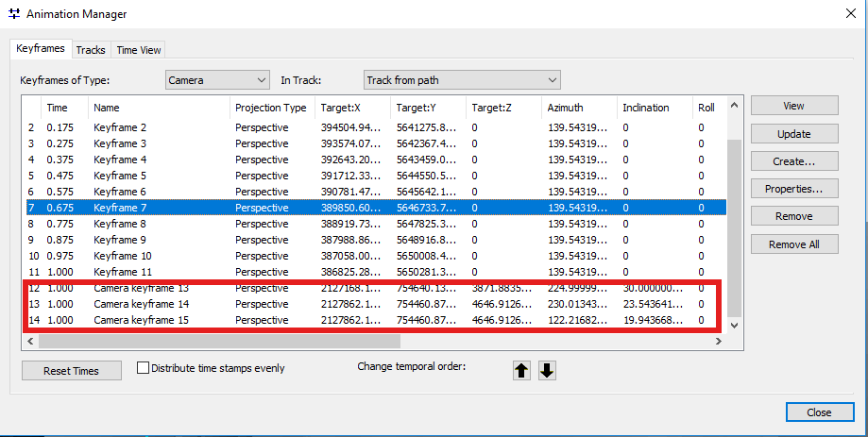Click the Inclination column header

[655, 108]
